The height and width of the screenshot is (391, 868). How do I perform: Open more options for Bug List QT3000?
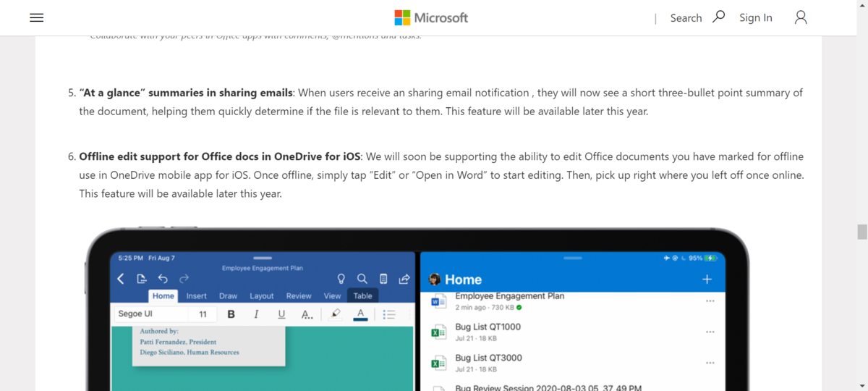click(x=710, y=363)
